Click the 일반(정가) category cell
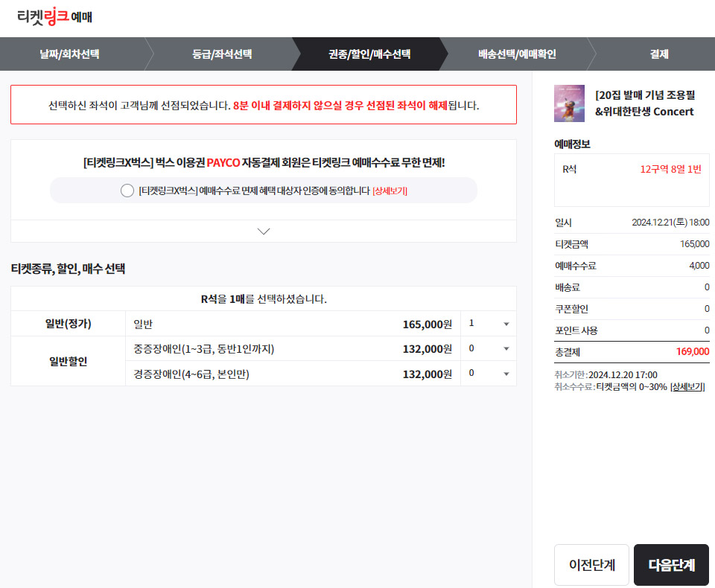Image resolution: width=715 pixels, height=588 pixels. [x=68, y=324]
